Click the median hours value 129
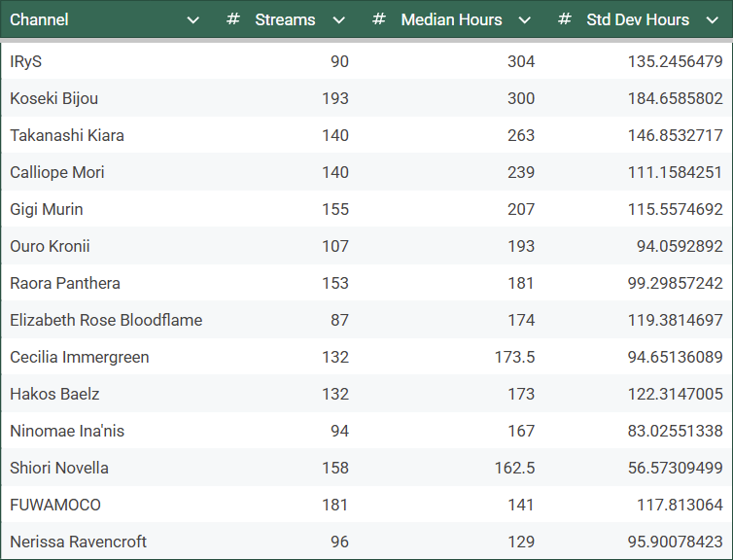 click(x=521, y=542)
